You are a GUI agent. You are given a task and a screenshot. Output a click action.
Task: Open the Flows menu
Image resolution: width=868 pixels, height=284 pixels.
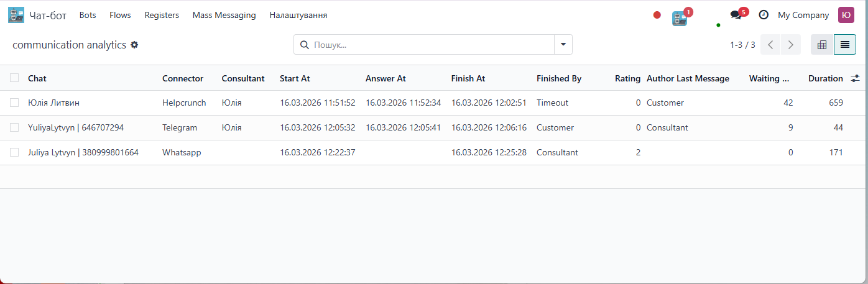[120, 15]
